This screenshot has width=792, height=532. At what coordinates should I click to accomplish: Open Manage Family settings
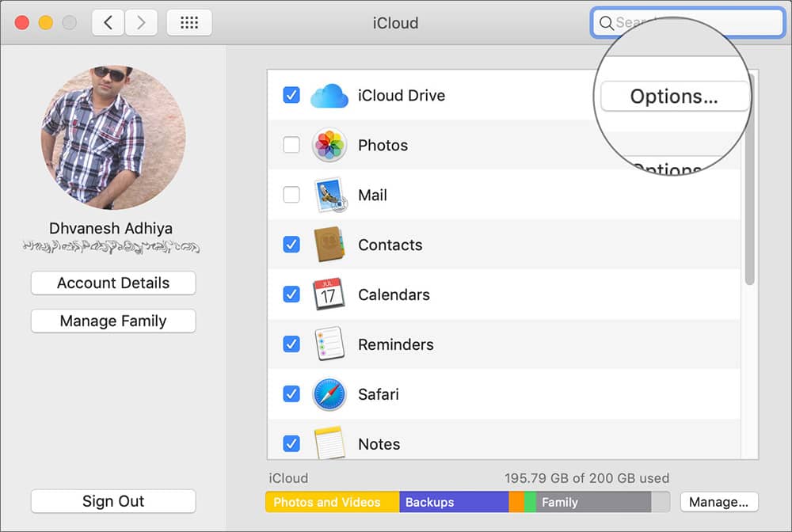pos(112,321)
